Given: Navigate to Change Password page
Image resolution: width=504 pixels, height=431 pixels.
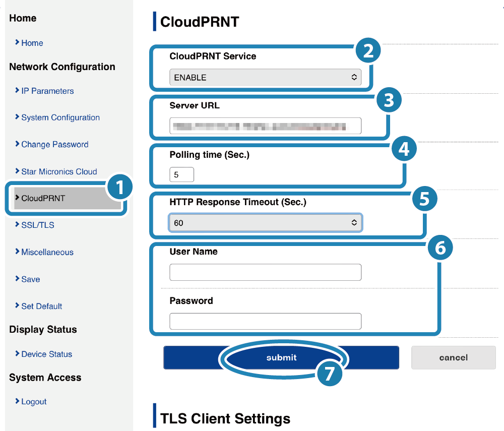Looking at the screenshot, I should tap(54, 145).
